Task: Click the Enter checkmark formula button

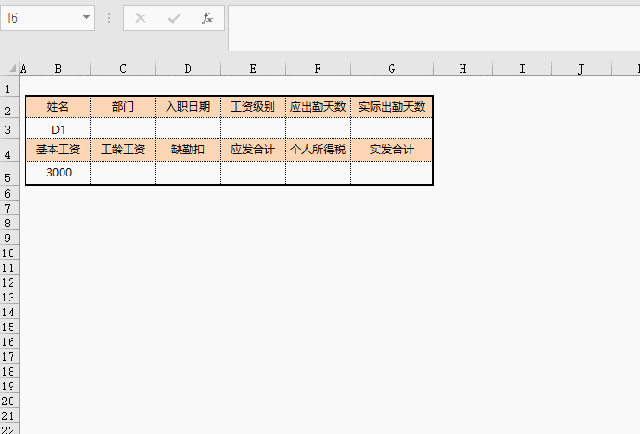Action: [x=173, y=18]
